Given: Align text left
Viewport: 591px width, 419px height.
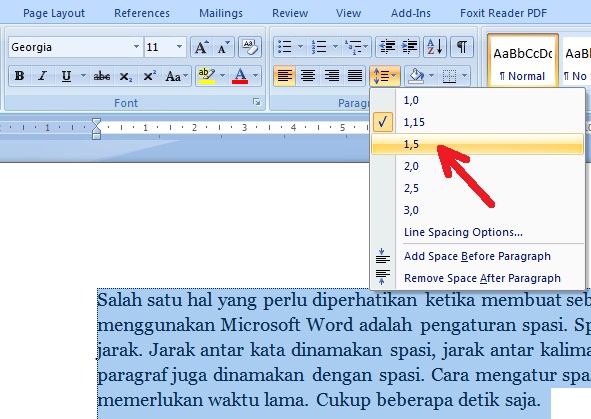Looking at the screenshot, I should pyautogui.click(x=285, y=76).
